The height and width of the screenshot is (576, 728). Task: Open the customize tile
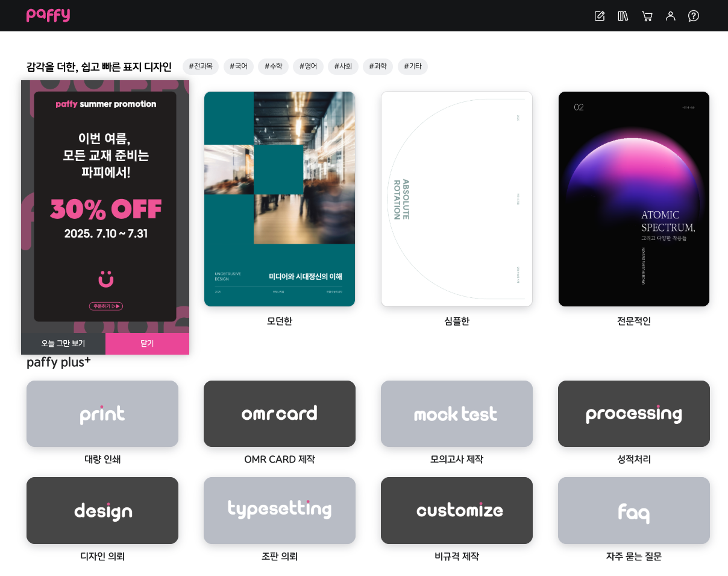coord(457,511)
